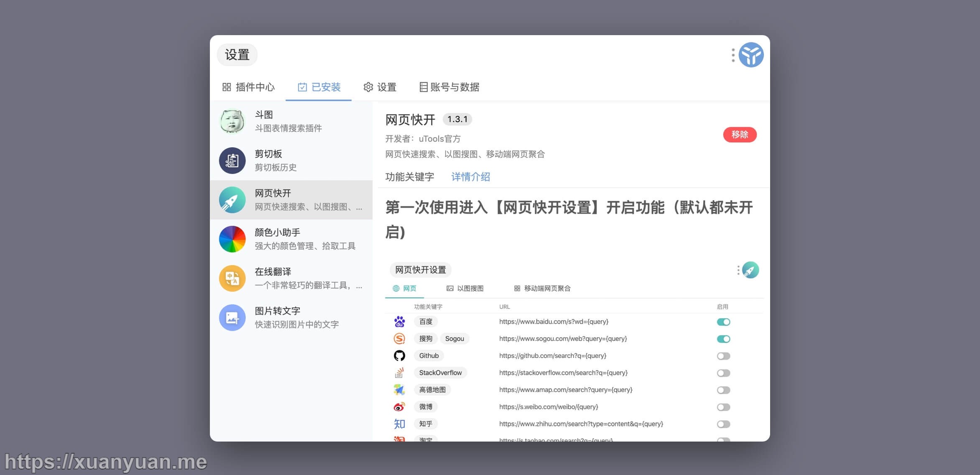
Task: Disable the 百度 search toggle
Action: pos(723,322)
